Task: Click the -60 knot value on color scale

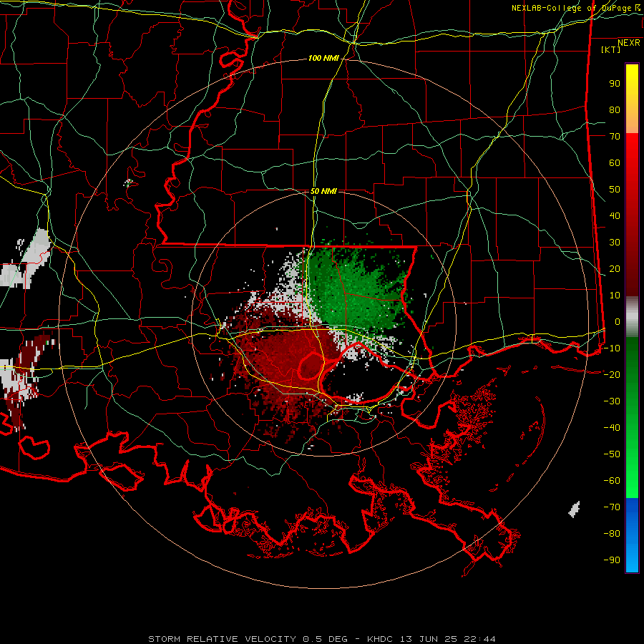Action: (x=612, y=481)
